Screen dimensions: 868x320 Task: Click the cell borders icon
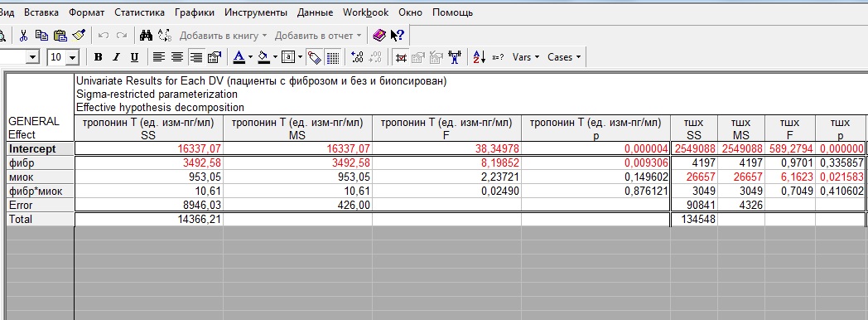pyautogui.click(x=288, y=57)
